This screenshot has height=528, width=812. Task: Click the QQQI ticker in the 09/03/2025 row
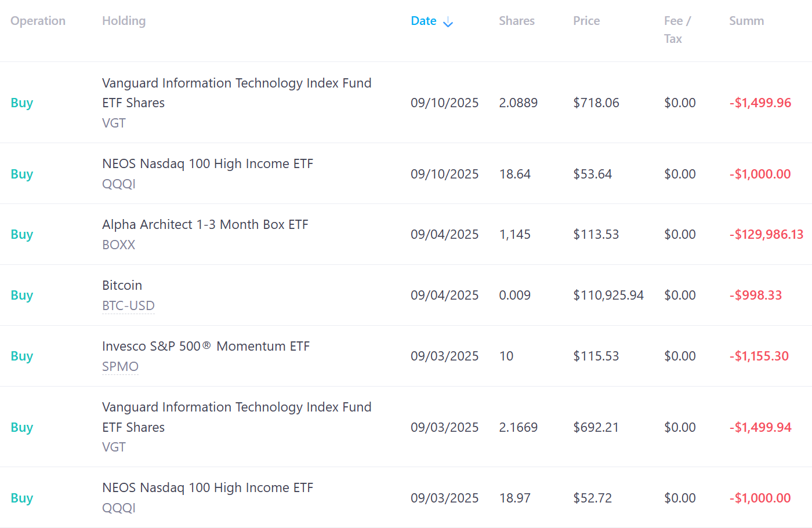[118, 508]
